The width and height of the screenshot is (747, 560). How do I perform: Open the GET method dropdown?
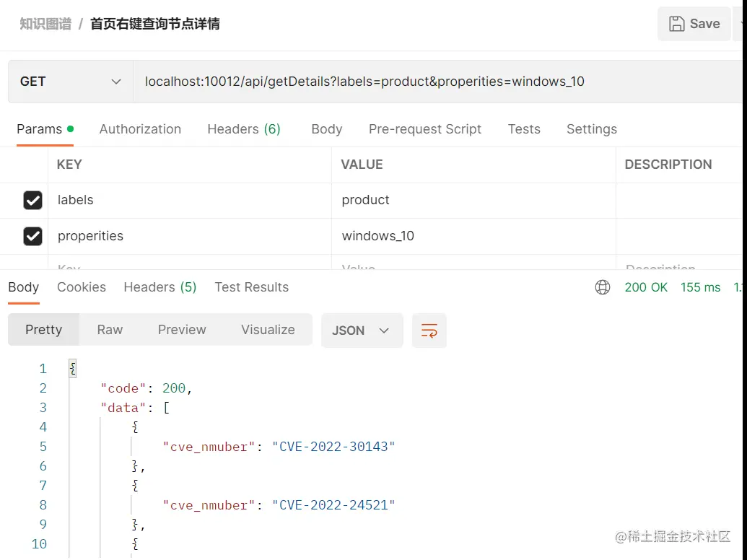pyautogui.click(x=71, y=82)
